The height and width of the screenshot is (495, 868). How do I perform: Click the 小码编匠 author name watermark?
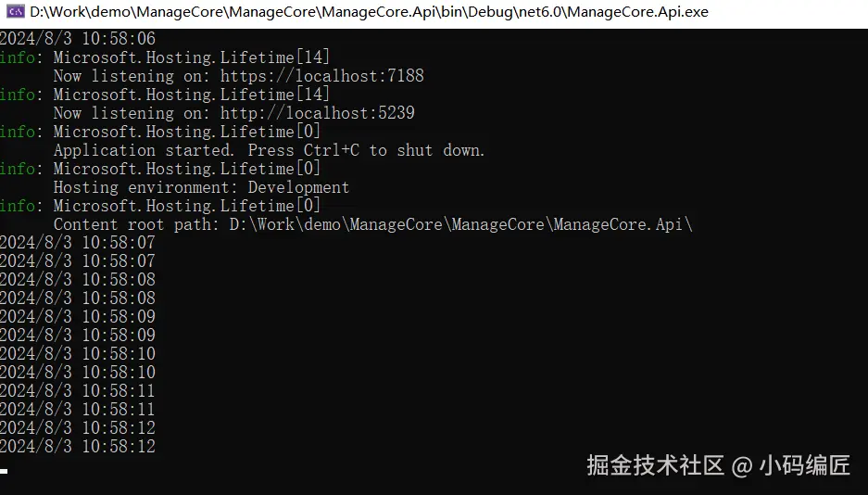coord(804,465)
